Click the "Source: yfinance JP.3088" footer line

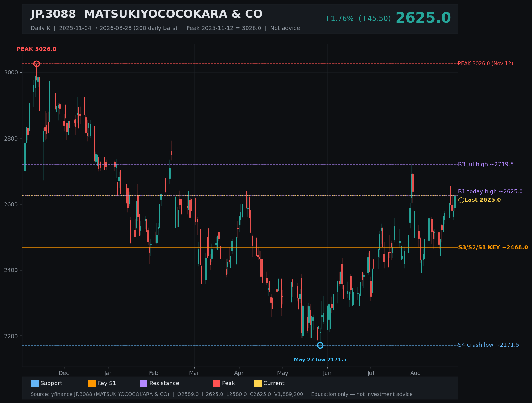click(222, 394)
